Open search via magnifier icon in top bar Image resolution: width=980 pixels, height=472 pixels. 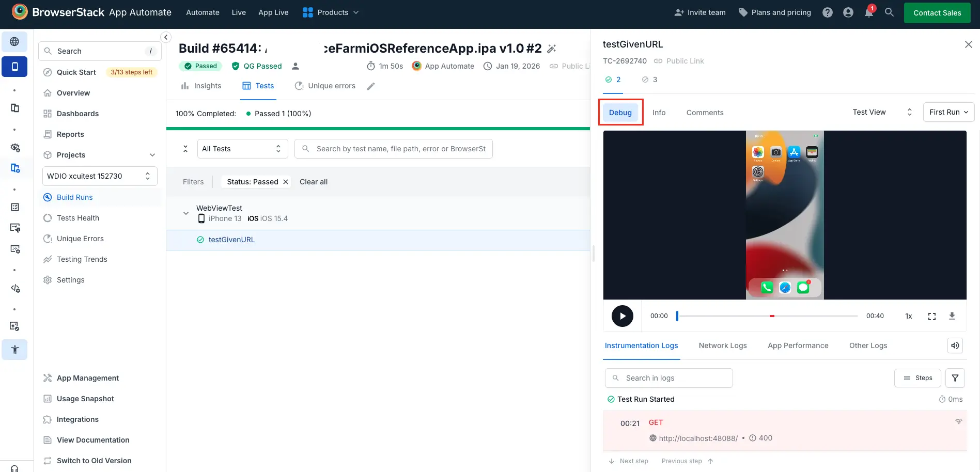click(x=889, y=12)
